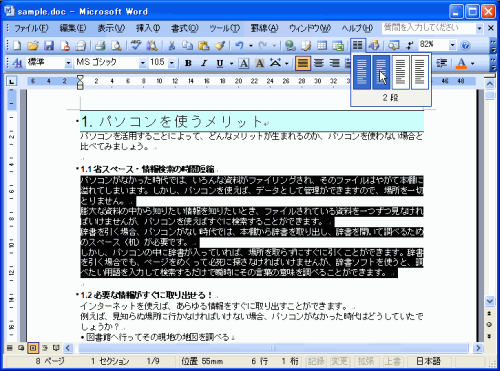Open Print Preview with the magnifier page icon
Screen dimensions: 500x371
(x=116, y=45)
